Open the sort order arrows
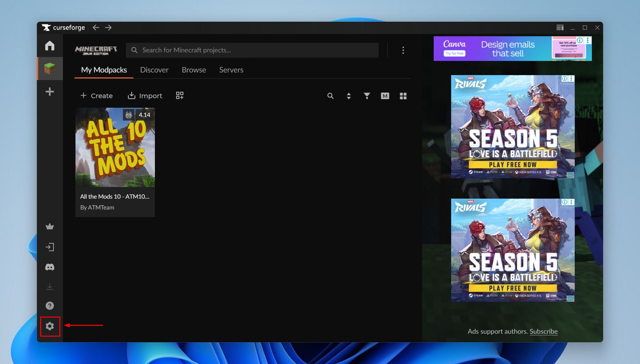Image resolution: width=640 pixels, height=364 pixels. click(x=349, y=96)
